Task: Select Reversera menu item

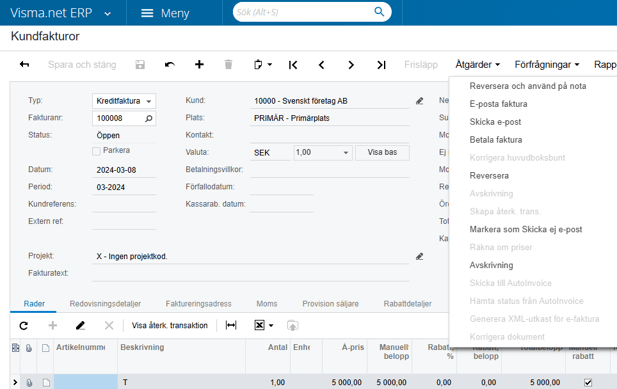Action: tap(489, 176)
